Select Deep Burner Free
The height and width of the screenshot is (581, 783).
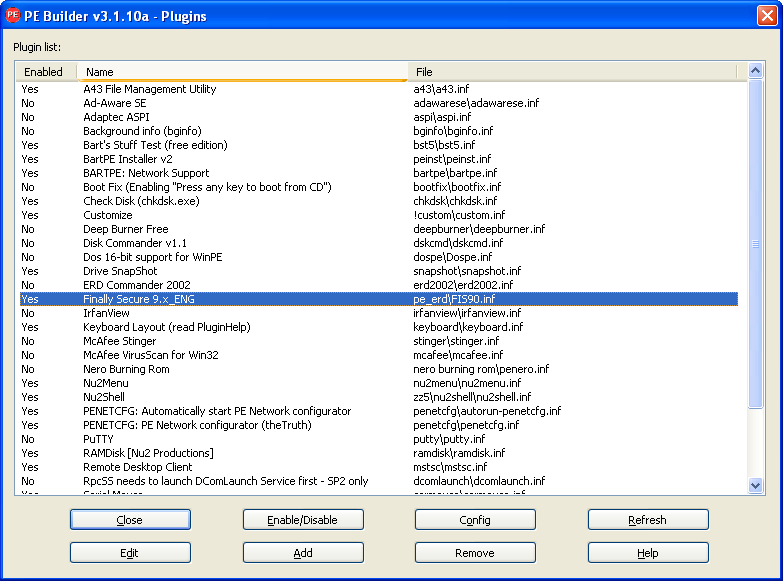(379, 229)
